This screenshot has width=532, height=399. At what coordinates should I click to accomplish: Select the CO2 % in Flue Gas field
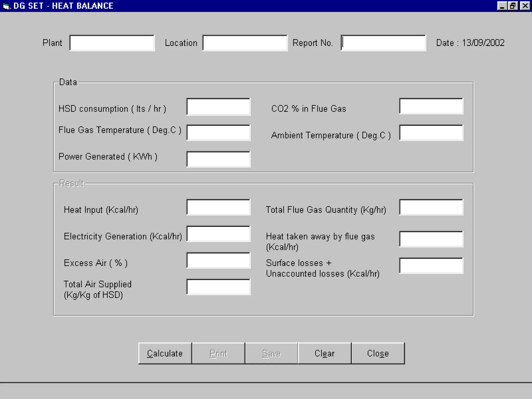pyautogui.click(x=431, y=106)
